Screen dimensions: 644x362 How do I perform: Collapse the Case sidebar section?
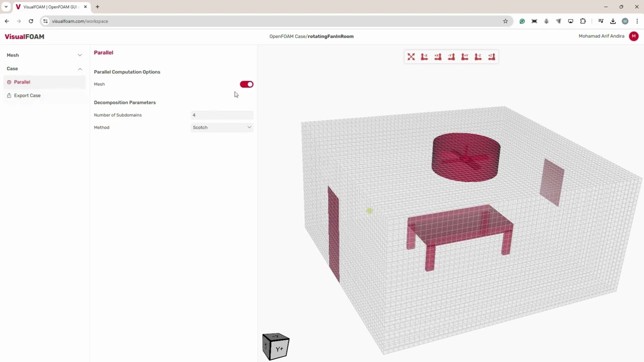[x=44, y=68]
